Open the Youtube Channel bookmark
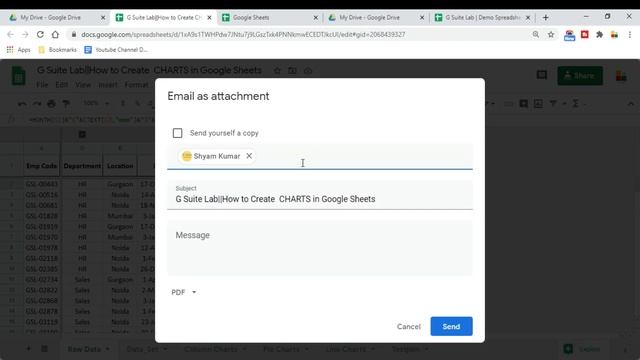640x360 pixels. coord(116,50)
